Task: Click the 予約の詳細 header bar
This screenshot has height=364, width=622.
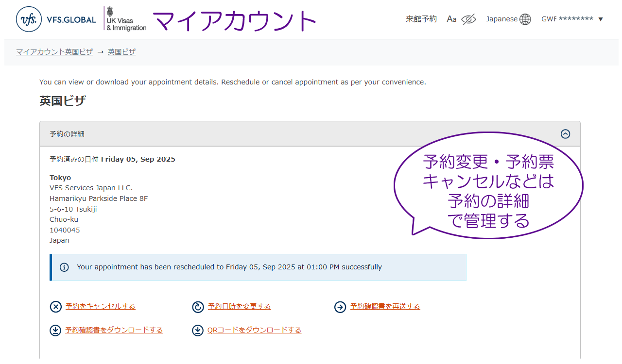Action: tap(292, 134)
